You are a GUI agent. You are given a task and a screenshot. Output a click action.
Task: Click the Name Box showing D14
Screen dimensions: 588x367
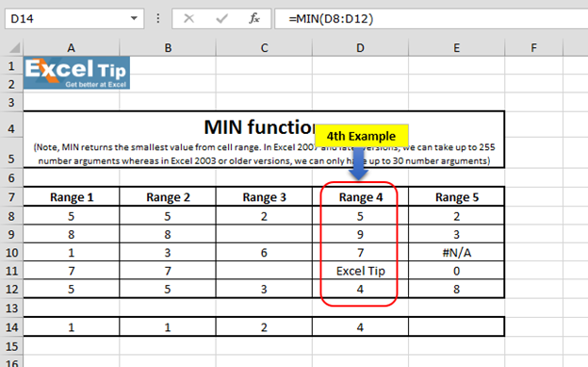74,19
